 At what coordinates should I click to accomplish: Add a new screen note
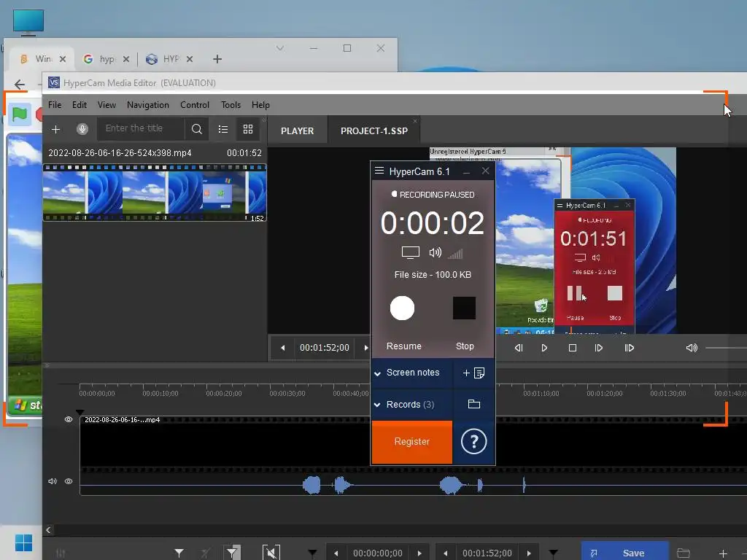click(473, 373)
